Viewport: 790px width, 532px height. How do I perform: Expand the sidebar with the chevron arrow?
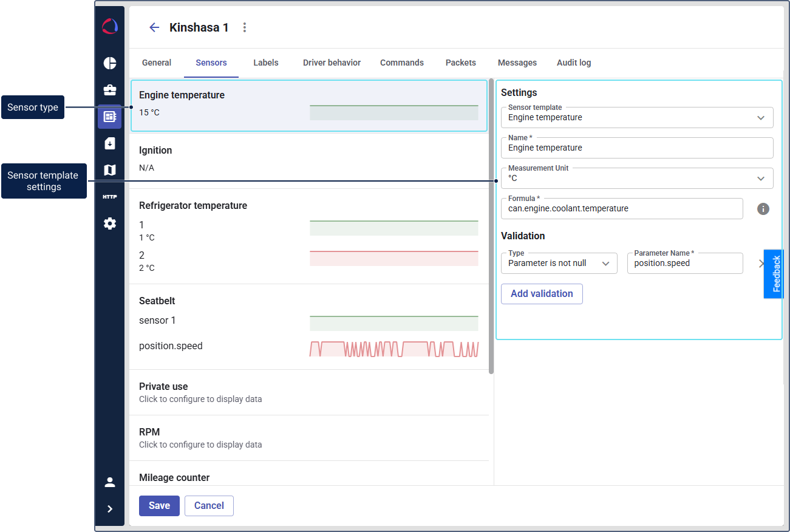110,509
